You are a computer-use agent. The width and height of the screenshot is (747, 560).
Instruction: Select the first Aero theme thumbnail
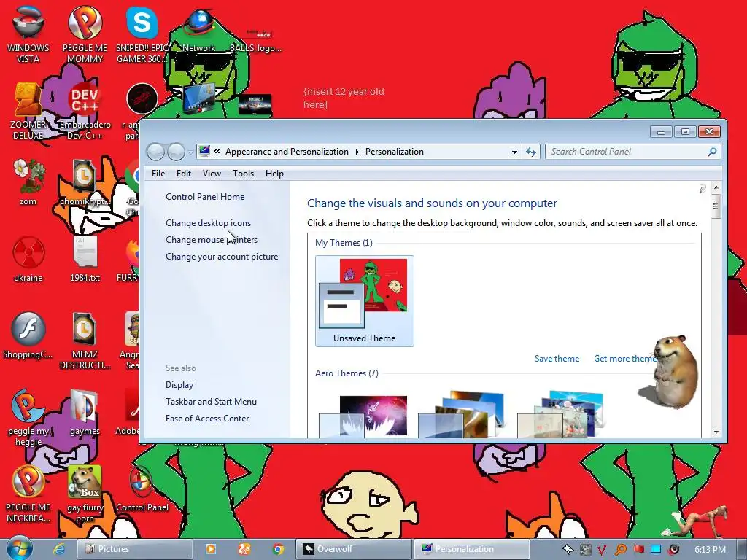(363, 415)
